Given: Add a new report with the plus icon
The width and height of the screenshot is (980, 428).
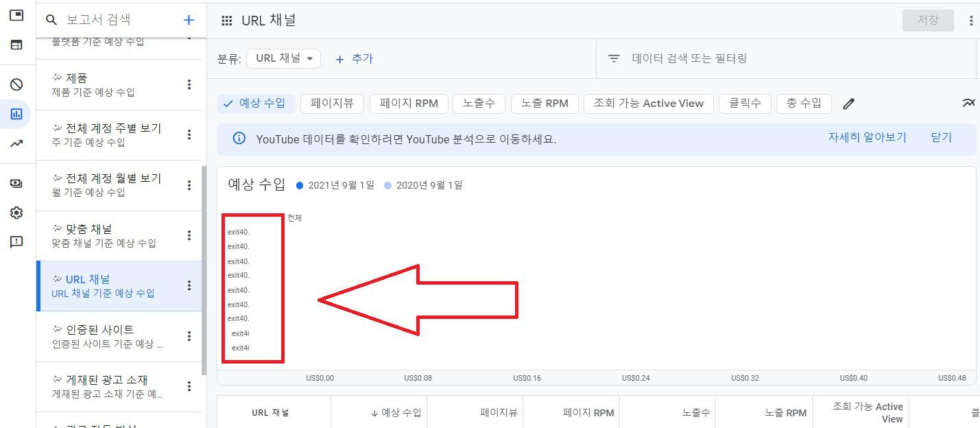Looking at the screenshot, I should click(x=189, y=20).
